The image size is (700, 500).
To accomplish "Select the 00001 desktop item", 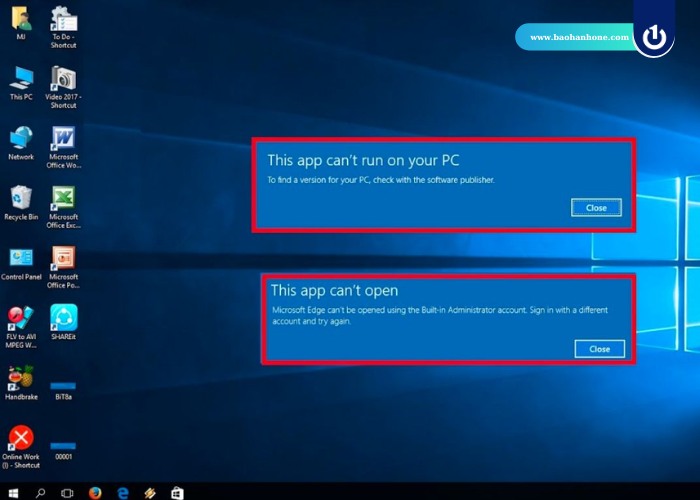I will click(63, 451).
